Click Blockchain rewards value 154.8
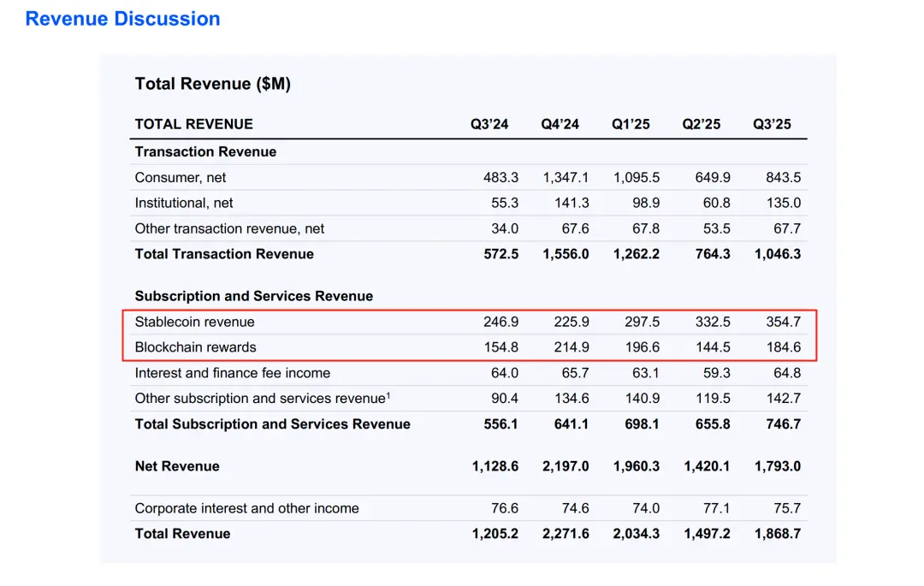The height and width of the screenshot is (586, 924). click(500, 347)
